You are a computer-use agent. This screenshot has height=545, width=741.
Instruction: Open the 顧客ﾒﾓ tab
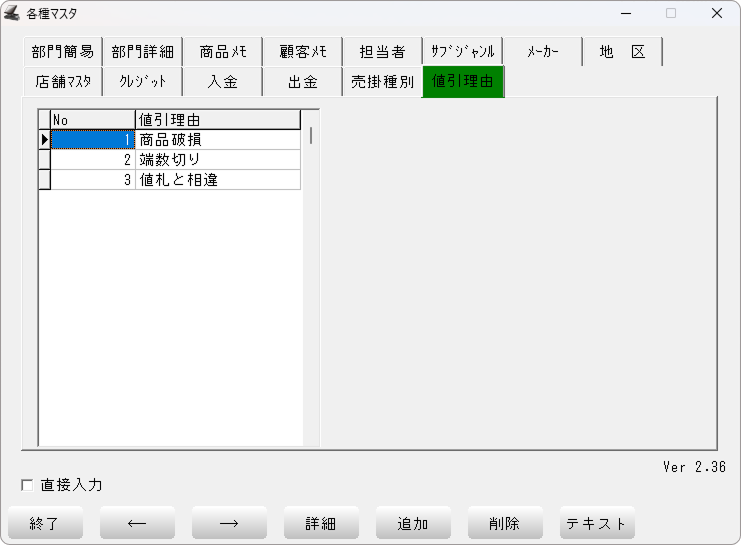pyautogui.click(x=302, y=52)
